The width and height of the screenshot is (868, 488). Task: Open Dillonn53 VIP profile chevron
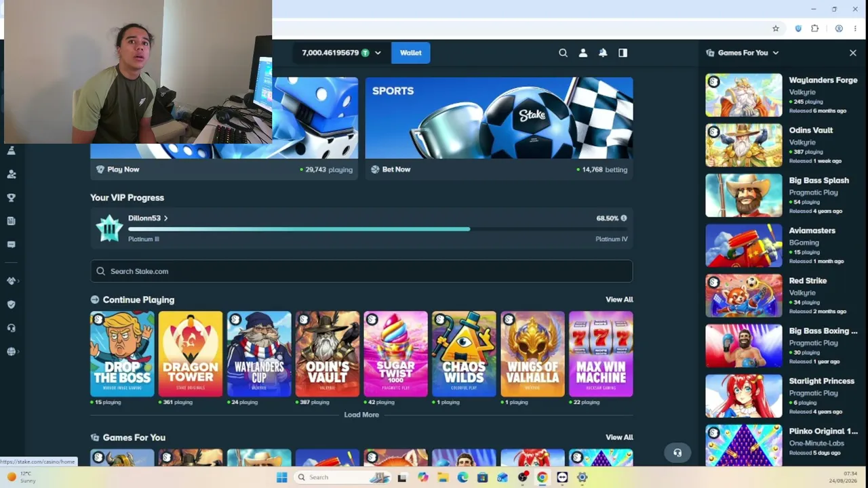(165, 218)
